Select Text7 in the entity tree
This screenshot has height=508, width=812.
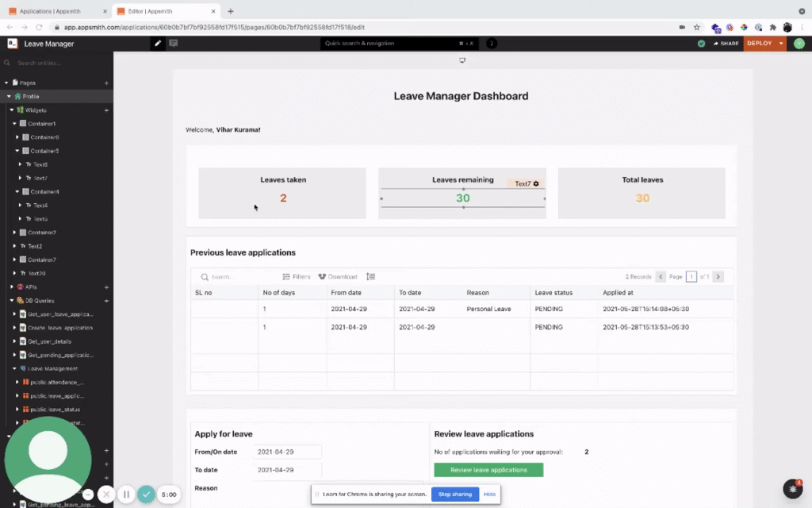click(40, 179)
